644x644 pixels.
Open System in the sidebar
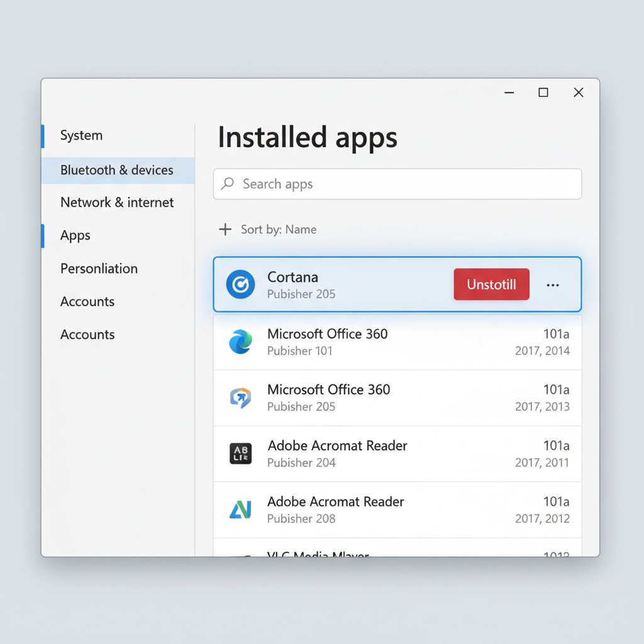click(x=81, y=135)
